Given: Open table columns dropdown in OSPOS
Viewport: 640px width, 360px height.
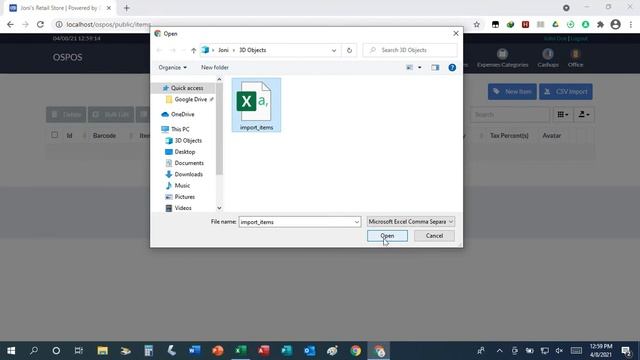Looking at the screenshot, I should (x=563, y=115).
